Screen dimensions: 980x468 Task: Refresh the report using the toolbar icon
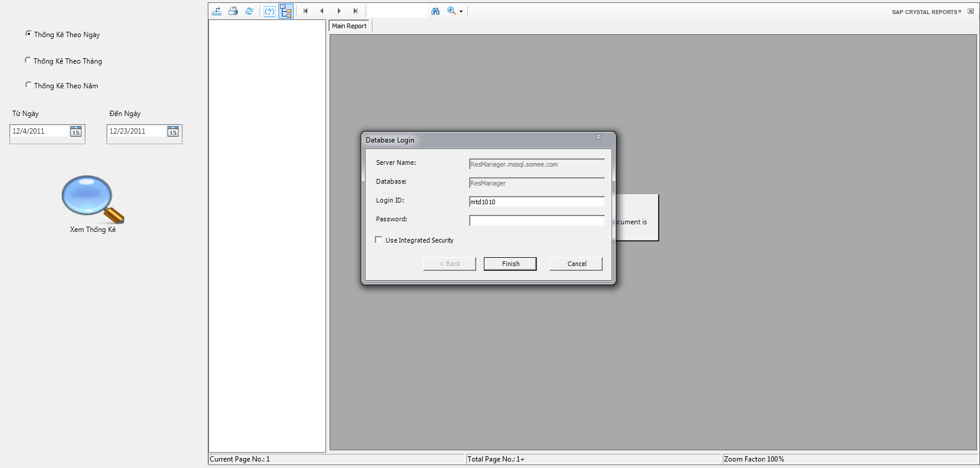coord(250,11)
